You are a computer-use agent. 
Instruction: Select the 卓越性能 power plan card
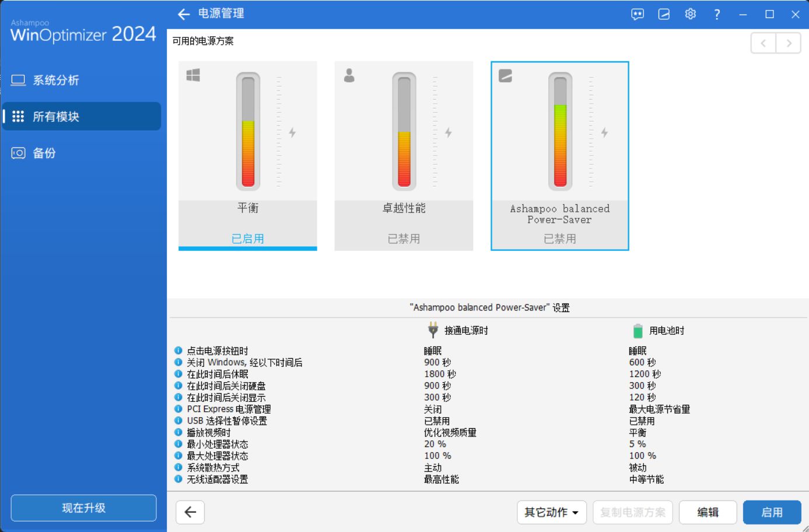point(404,156)
